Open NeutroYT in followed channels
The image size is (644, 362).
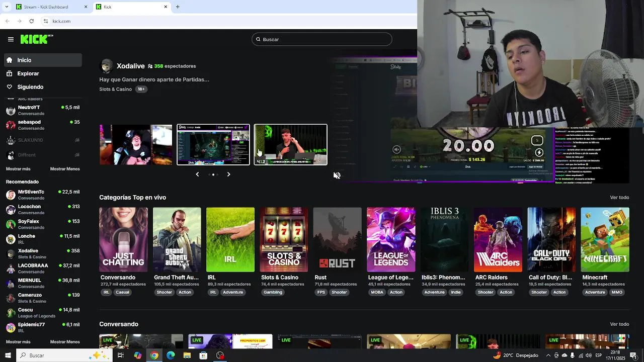tap(43, 110)
